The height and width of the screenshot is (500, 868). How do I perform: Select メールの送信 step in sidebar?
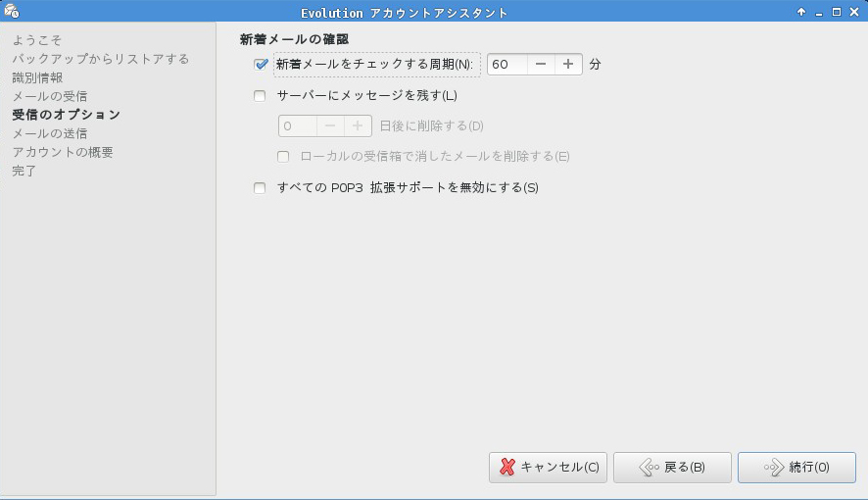50,133
